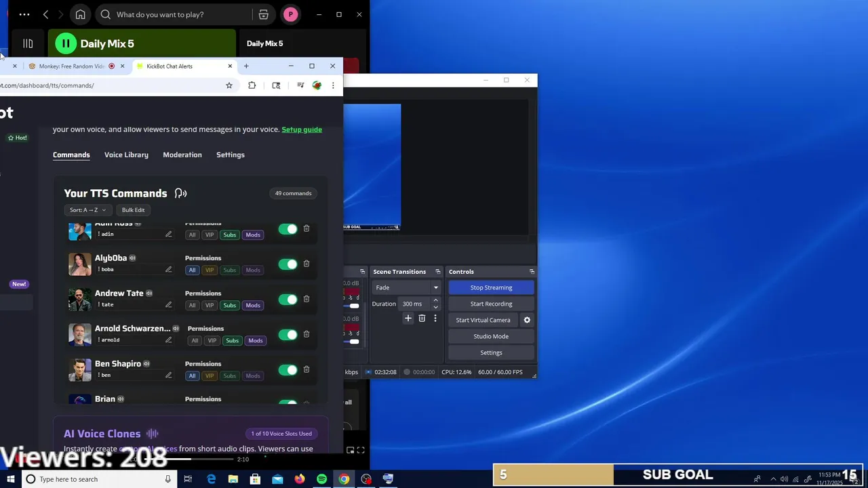Disable the Ben Shapiro command
Image resolution: width=868 pixels, height=488 pixels.
tap(288, 370)
